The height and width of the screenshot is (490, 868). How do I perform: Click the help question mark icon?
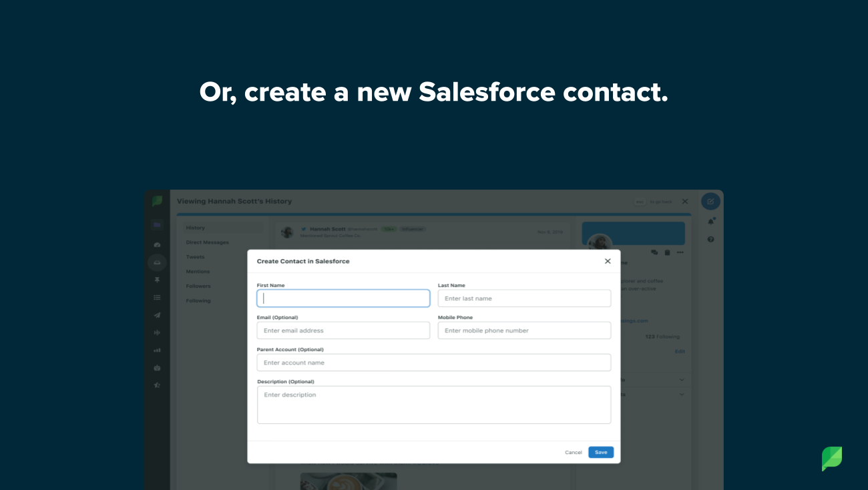(x=710, y=238)
